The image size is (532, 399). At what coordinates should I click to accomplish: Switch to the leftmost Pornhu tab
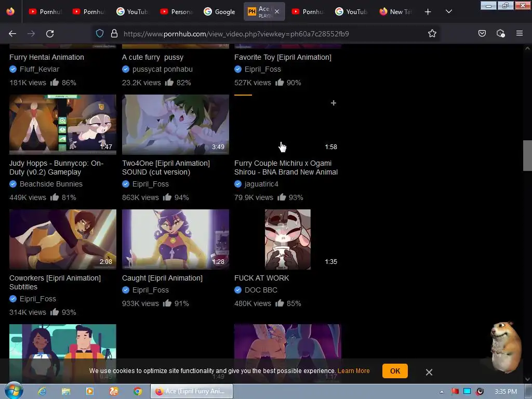point(45,11)
